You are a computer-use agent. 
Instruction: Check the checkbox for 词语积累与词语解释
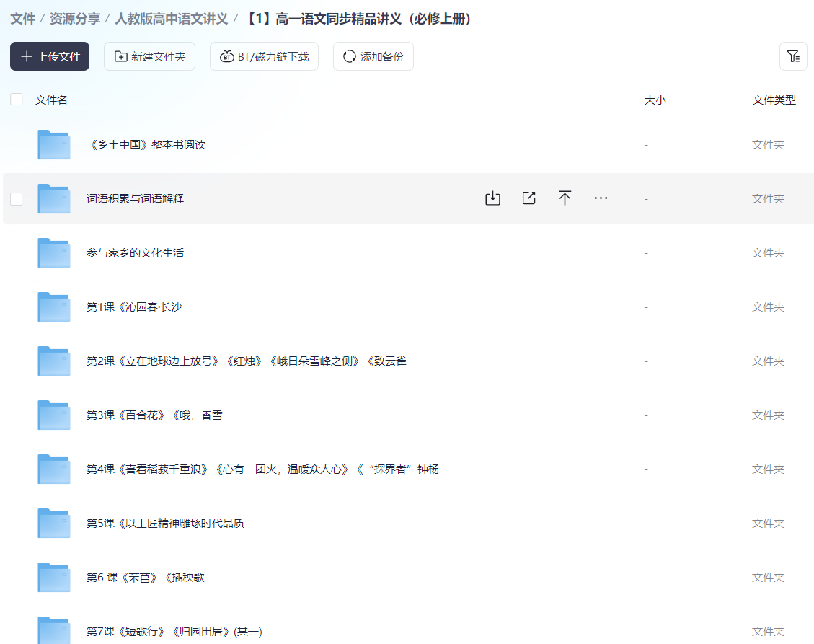(x=16, y=198)
